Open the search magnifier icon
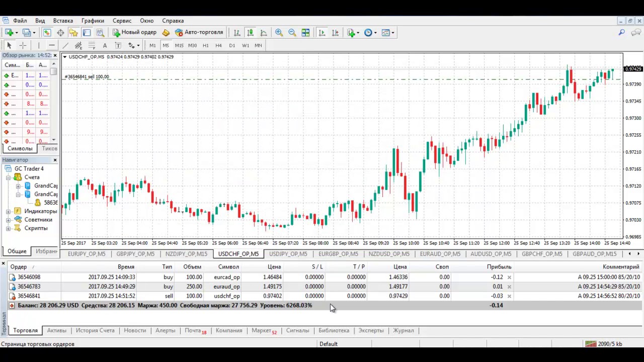644x362 pixels. pyautogui.click(x=622, y=32)
